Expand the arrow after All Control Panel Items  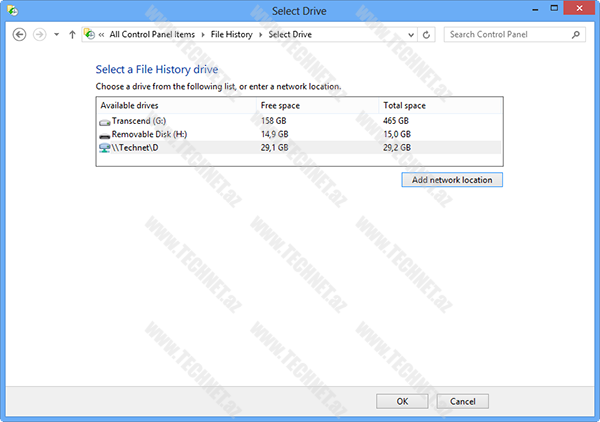tap(203, 34)
